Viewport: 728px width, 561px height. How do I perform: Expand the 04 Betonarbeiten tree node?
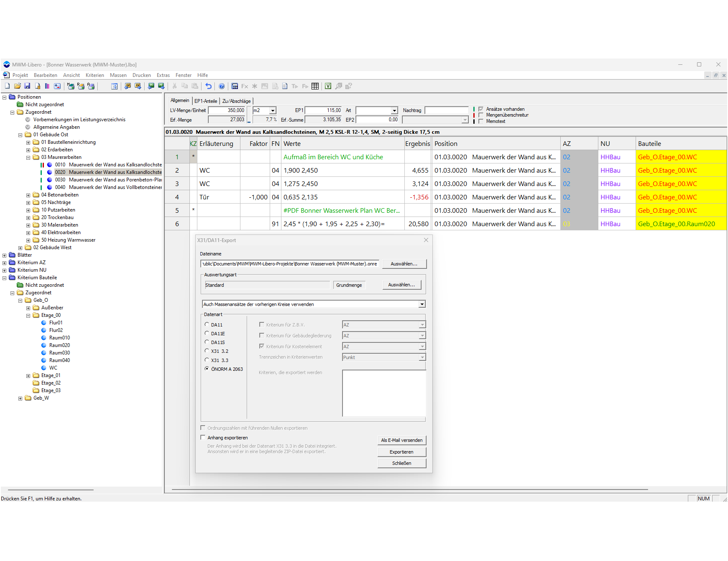[x=28, y=195]
